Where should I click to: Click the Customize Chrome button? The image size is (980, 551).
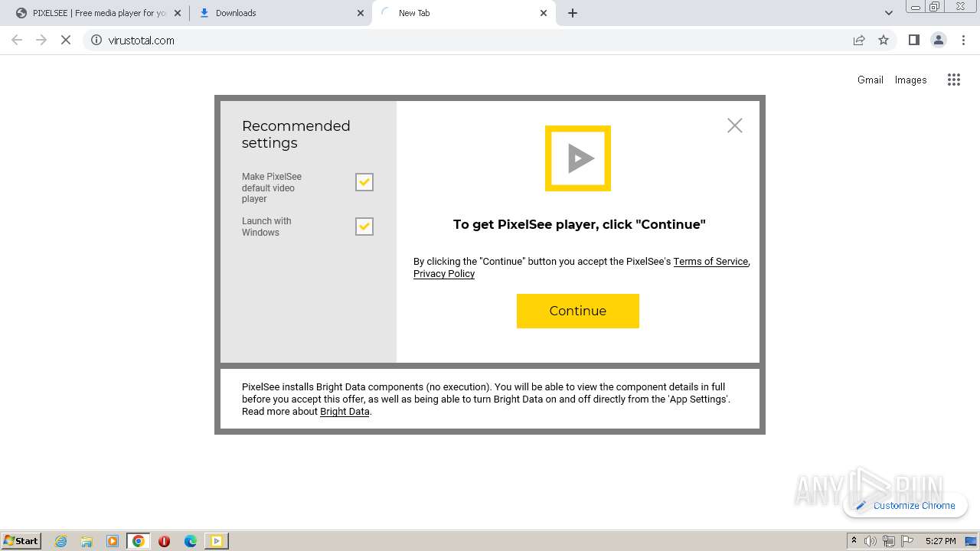(905, 505)
